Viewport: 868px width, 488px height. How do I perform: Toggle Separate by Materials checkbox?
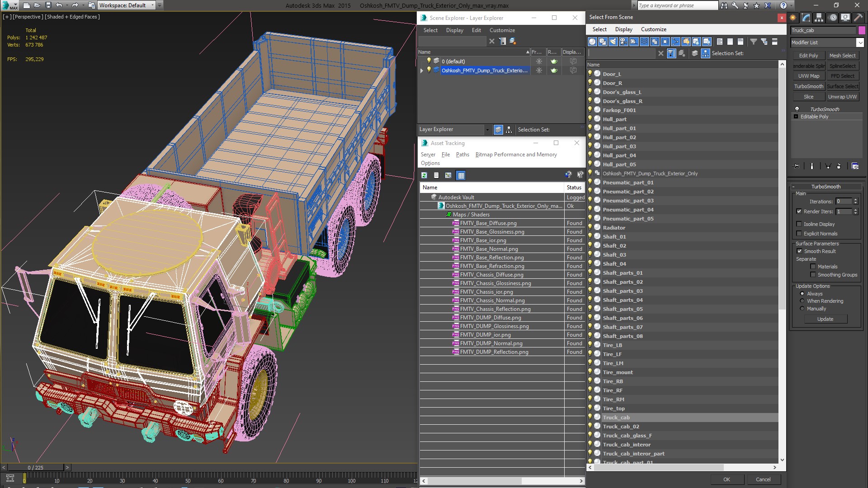tap(813, 267)
